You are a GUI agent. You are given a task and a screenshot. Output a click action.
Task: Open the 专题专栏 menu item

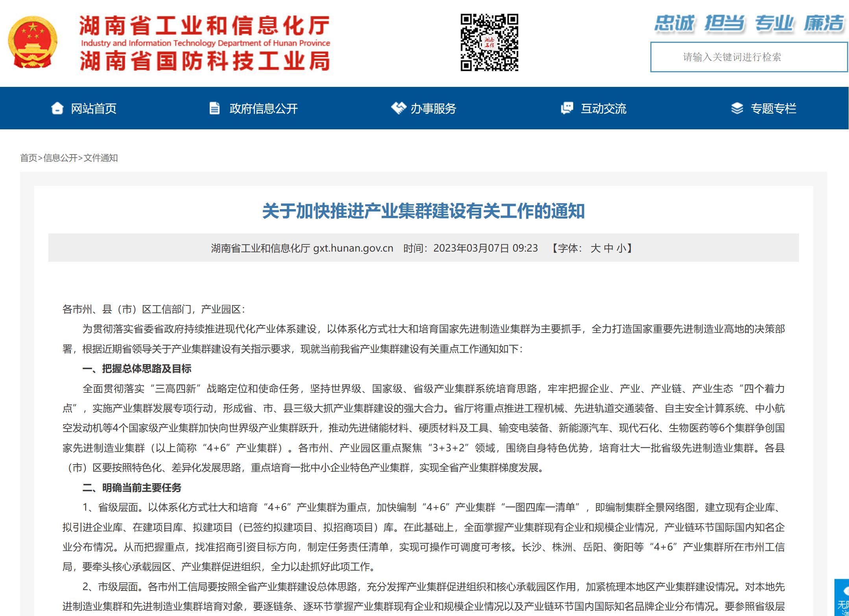click(773, 108)
